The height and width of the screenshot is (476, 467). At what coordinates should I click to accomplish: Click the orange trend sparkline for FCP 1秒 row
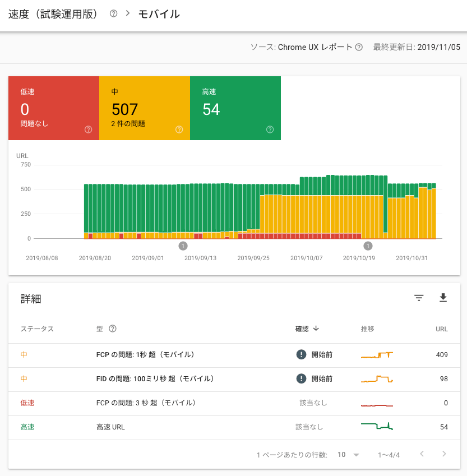click(x=377, y=355)
